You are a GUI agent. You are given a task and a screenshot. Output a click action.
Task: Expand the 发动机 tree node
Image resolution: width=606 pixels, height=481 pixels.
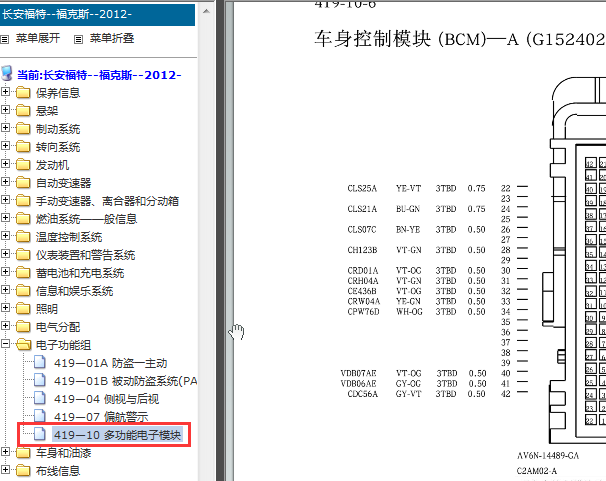click(5, 164)
